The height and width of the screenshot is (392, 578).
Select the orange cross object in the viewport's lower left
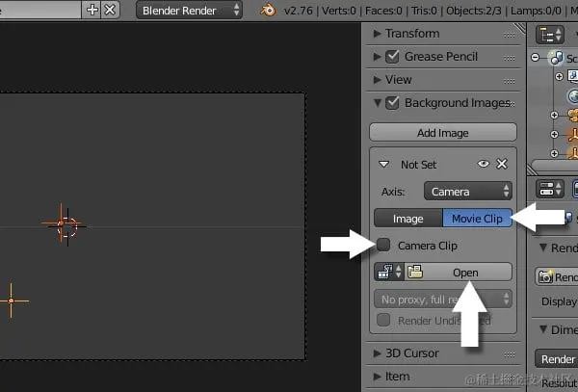click(x=11, y=301)
